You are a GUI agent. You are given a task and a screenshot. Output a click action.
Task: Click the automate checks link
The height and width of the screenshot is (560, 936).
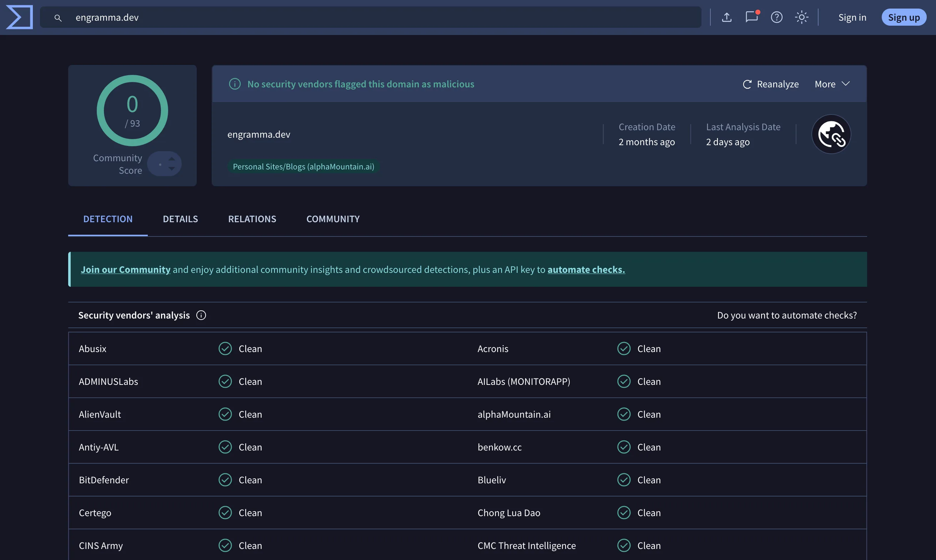[x=586, y=269]
